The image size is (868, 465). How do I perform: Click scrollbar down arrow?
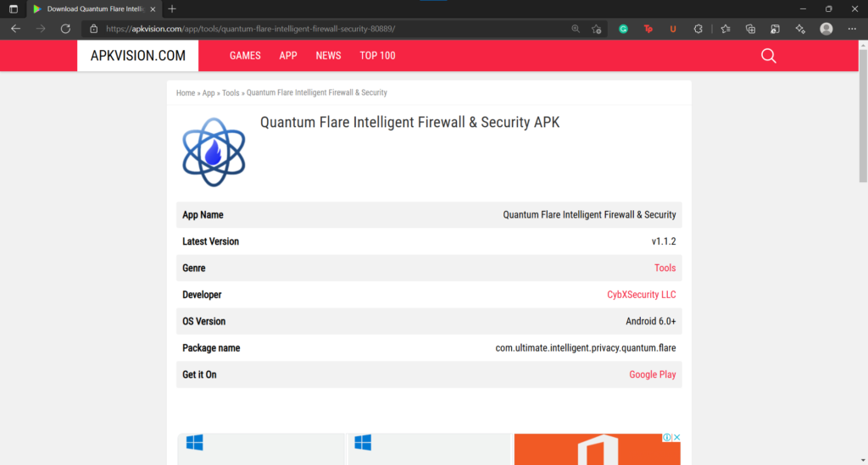[x=863, y=460]
